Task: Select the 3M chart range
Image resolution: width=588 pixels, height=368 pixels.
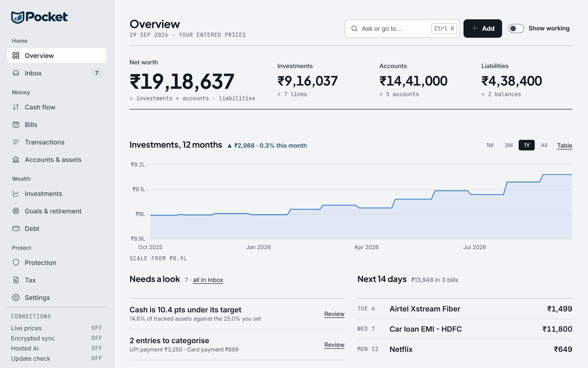Action: pyautogui.click(x=509, y=145)
